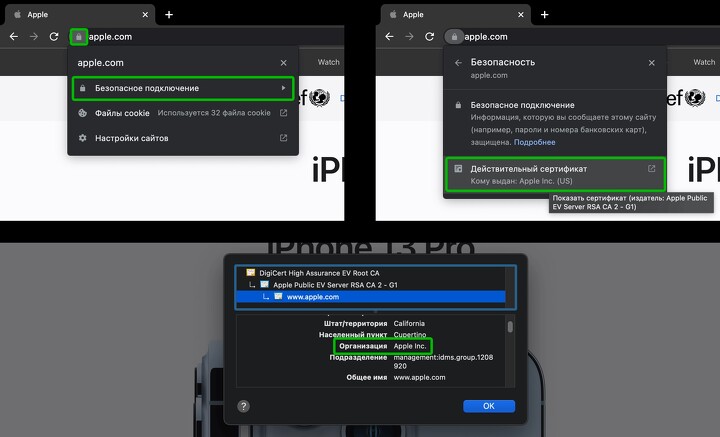720x437 pixels.
Task: Select www.apple.com certificate row
Action: click(371, 297)
